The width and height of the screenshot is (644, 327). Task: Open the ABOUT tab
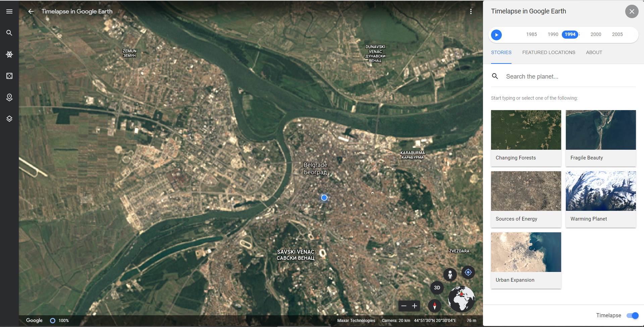click(594, 52)
